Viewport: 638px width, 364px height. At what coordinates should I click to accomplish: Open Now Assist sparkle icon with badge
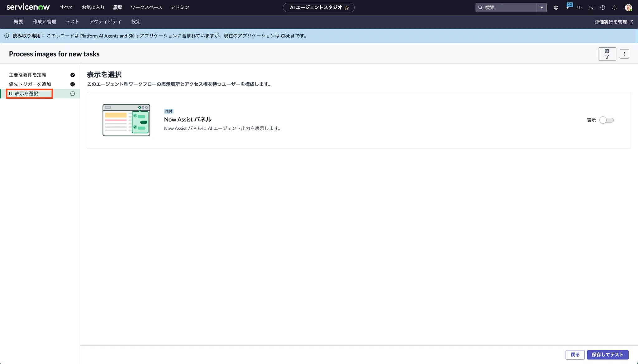point(568,7)
